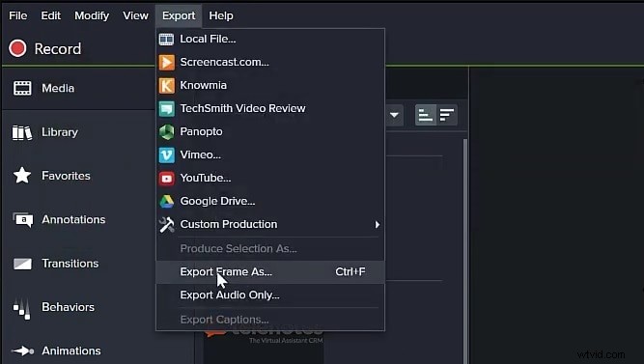Expand Custom Production submenu arrow
Viewport: 644px width, 364px height.
coord(378,225)
